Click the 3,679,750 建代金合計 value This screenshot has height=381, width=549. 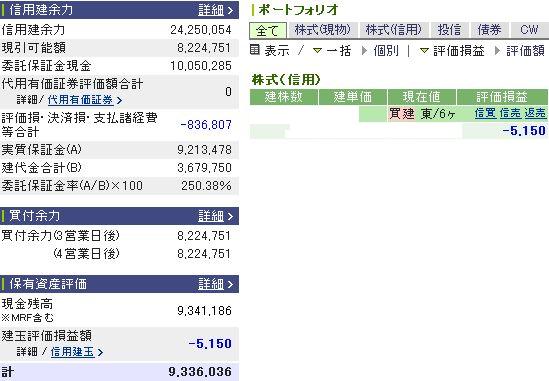pos(204,167)
